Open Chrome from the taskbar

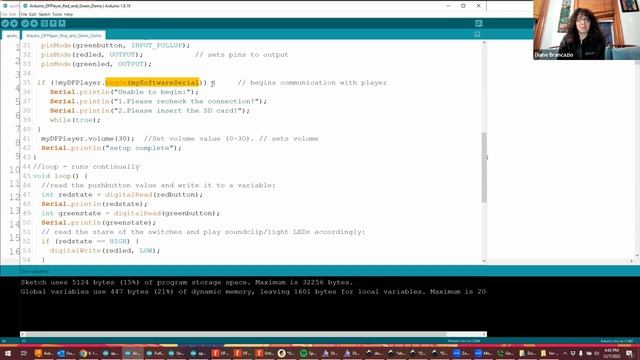point(88,353)
